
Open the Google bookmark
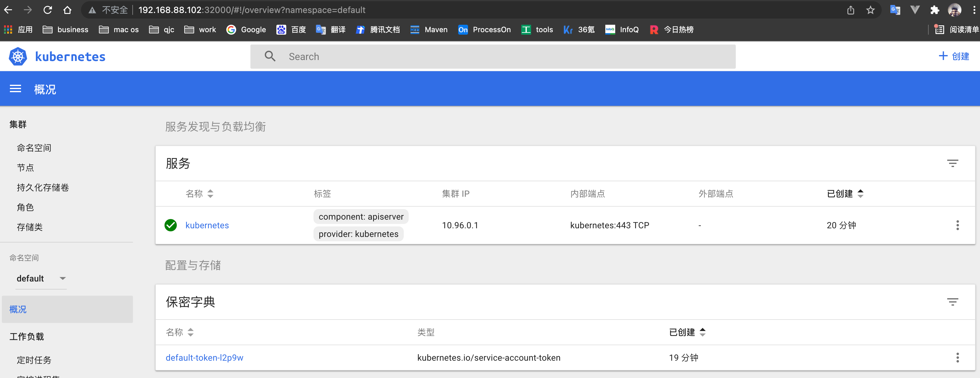coord(246,30)
